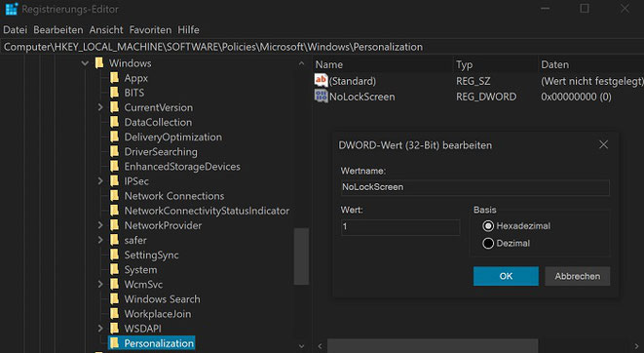Click the BITS folder icon
This screenshot has height=353, width=644.
115,93
